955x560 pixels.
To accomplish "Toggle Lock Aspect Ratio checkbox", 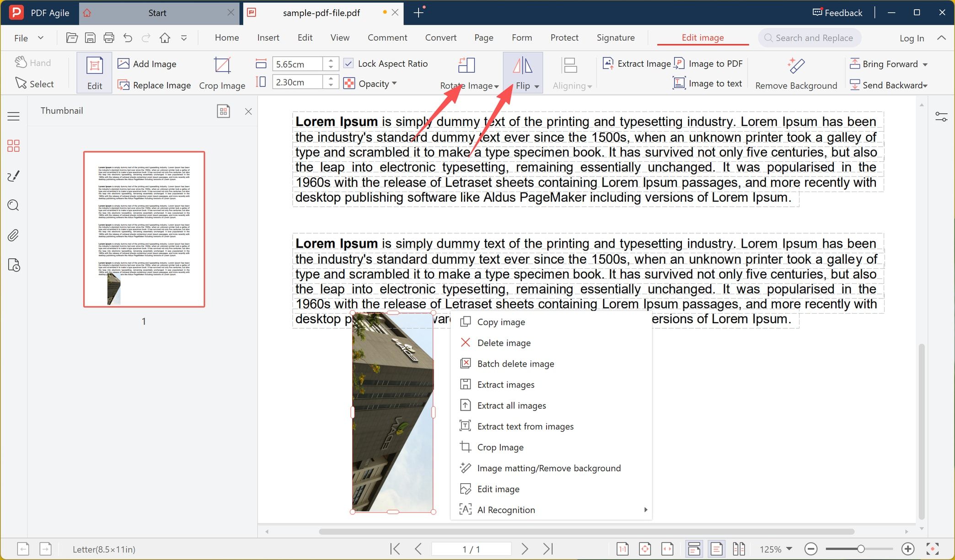I will (x=349, y=64).
